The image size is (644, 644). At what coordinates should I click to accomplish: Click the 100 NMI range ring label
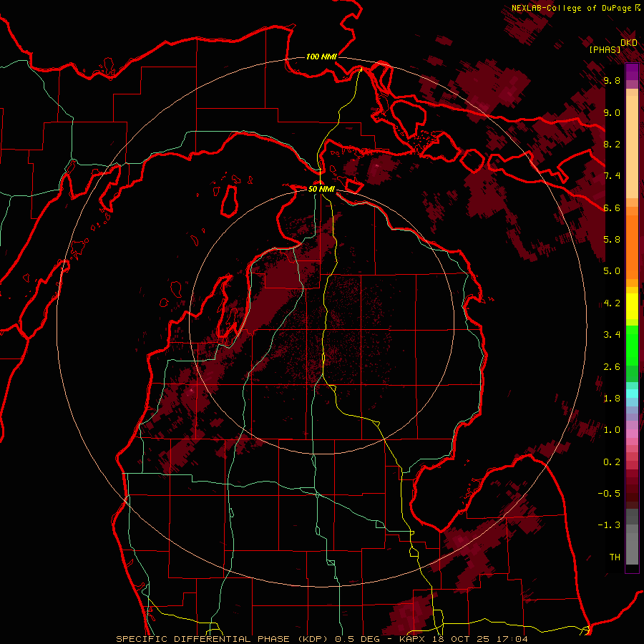click(x=321, y=57)
